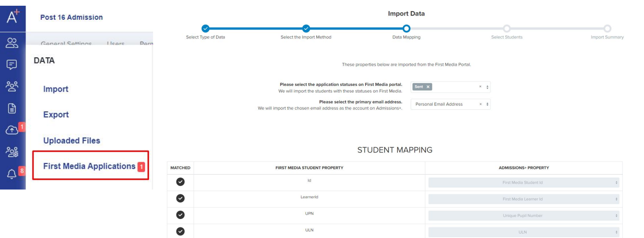Click matched checkmark for LearnerId row

click(x=180, y=198)
